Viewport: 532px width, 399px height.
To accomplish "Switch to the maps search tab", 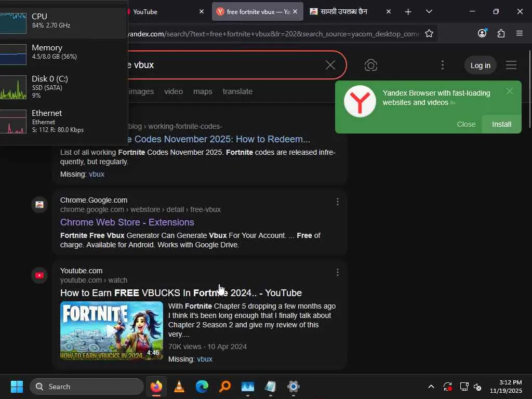I will [203, 91].
